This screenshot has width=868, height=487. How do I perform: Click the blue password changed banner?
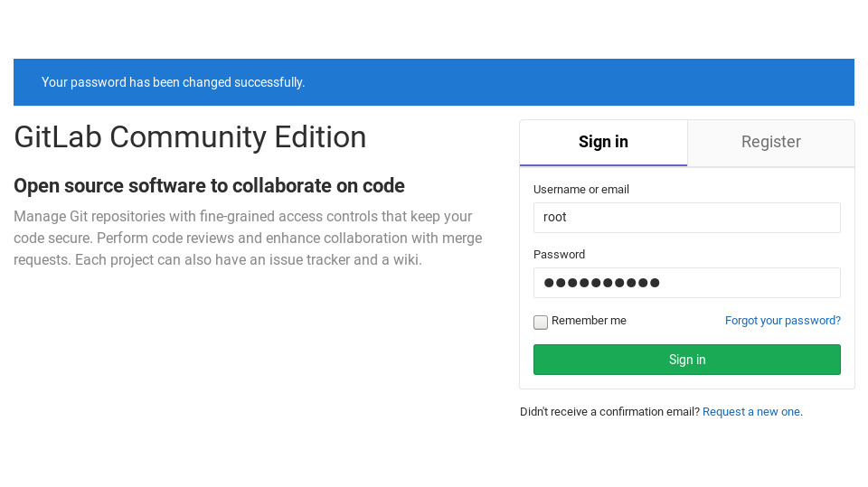click(x=433, y=82)
